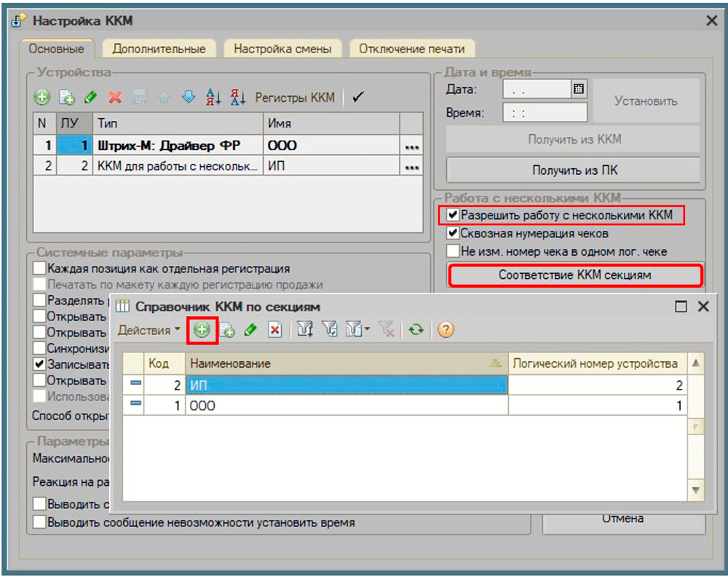Delete selected device with red X icon
Image resolution: width=728 pixels, height=576 pixels.
click(x=115, y=97)
